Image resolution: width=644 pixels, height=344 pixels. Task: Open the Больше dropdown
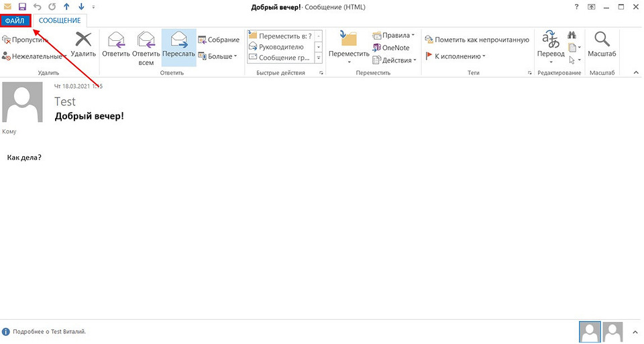[x=217, y=56]
